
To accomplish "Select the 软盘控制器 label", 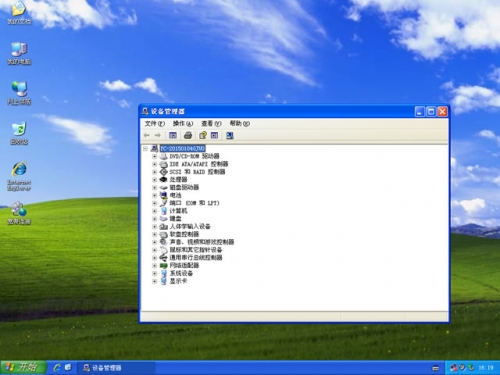I will [x=184, y=234].
